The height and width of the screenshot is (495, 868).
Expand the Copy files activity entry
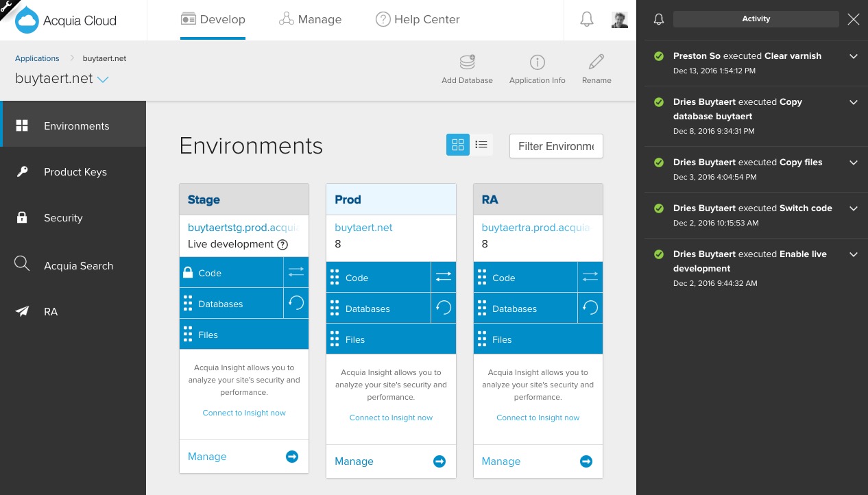(854, 162)
